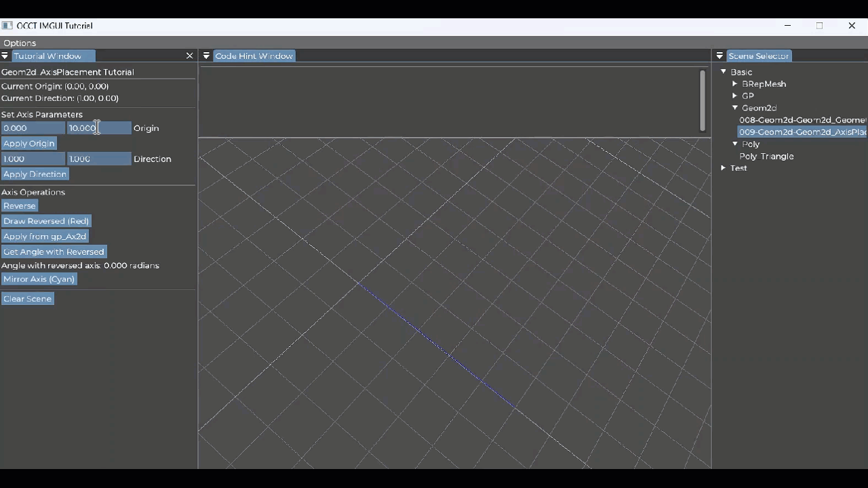868x488 pixels.
Task: Collapse the Geom2d tree node
Action: tap(734, 108)
